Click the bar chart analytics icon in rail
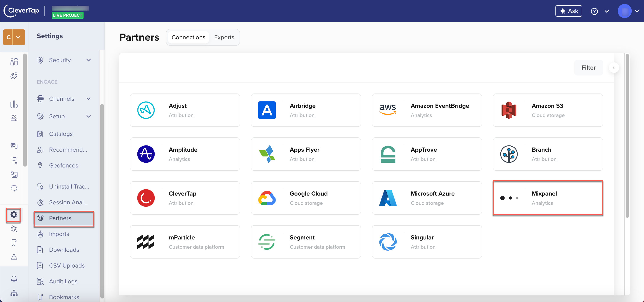This screenshot has height=302, width=644. pos(14,104)
